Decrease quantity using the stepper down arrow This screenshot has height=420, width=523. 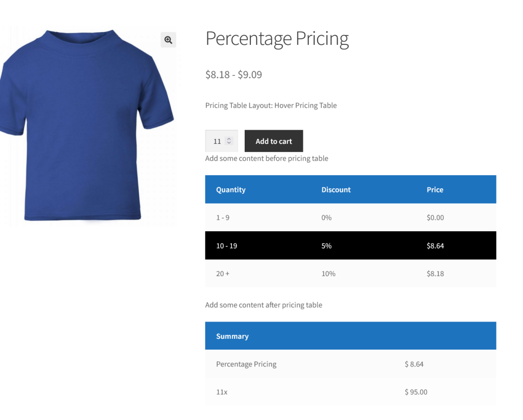[x=229, y=143]
